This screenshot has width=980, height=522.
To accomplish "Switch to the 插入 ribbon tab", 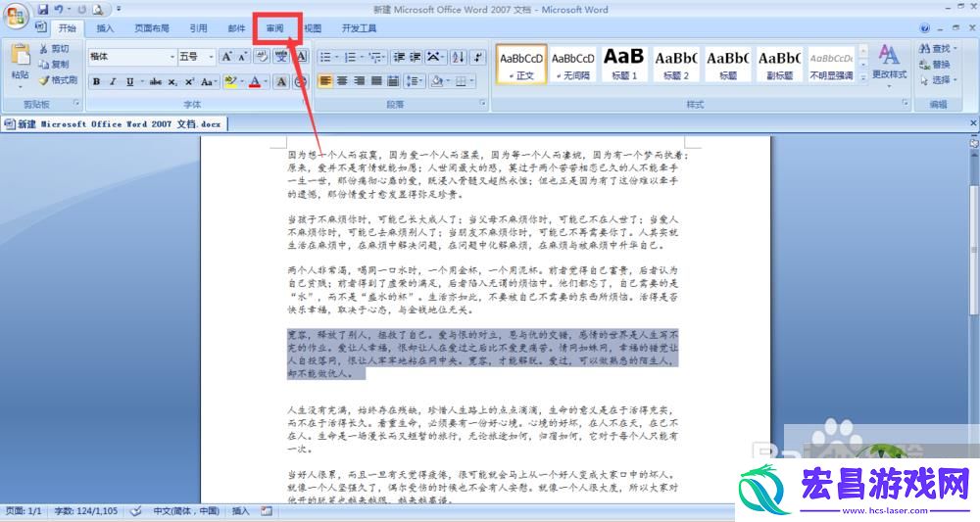I will tap(105, 28).
